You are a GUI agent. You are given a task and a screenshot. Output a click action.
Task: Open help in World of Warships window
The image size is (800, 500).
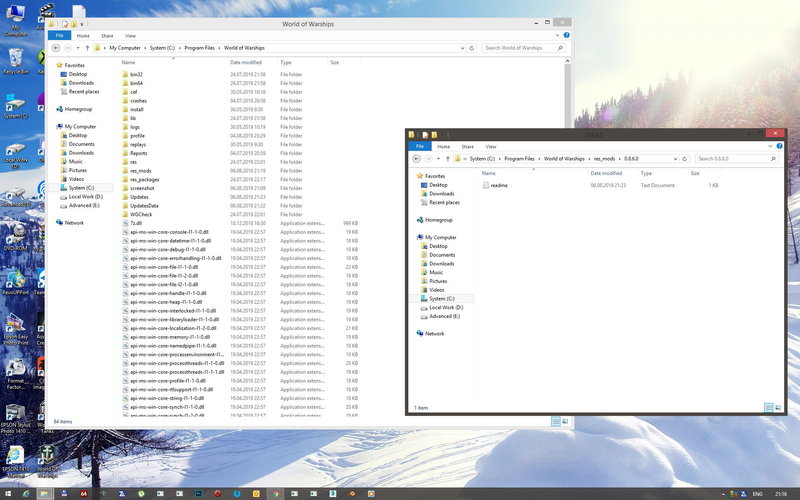[x=566, y=35]
